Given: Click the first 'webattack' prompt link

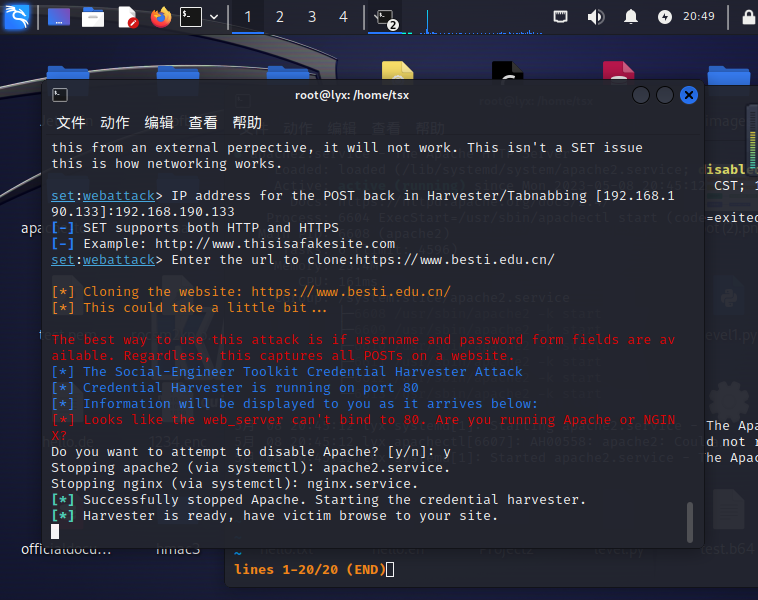Looking at the screenshot, I should (x=119, y=196).
